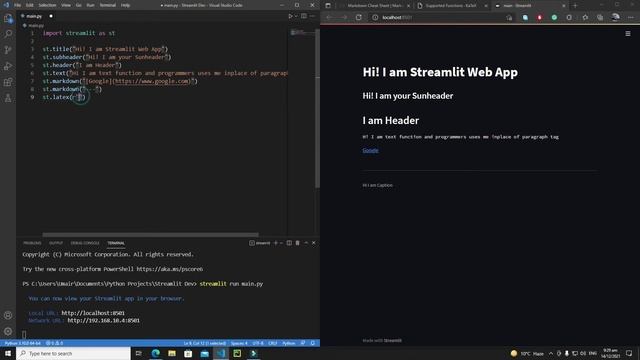
Task: Open browser Collections icon
Action: pos(600,18)
